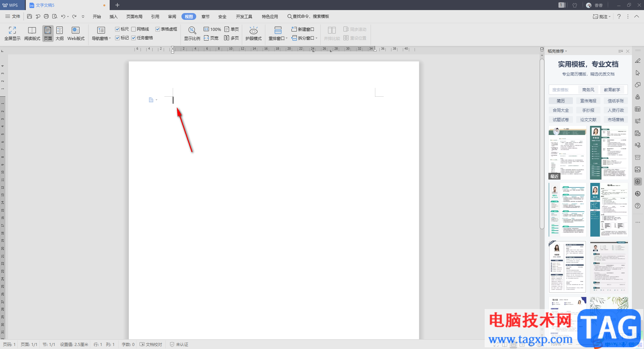Open the first resume template thumbnail

(568, 153)
